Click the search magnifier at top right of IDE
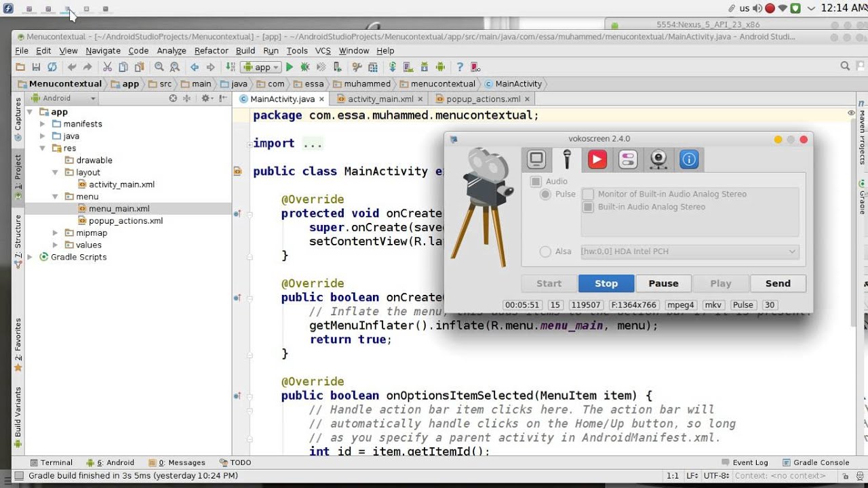 coord(845,66)
